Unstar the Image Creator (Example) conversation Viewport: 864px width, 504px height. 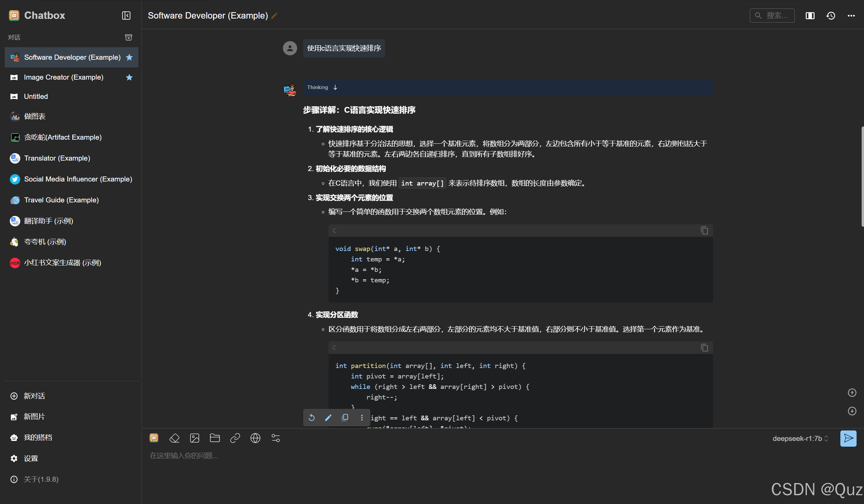[129, 78]
